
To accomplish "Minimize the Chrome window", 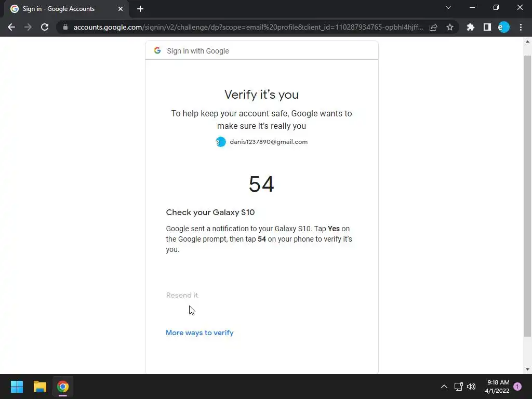I will pos(472,7).
